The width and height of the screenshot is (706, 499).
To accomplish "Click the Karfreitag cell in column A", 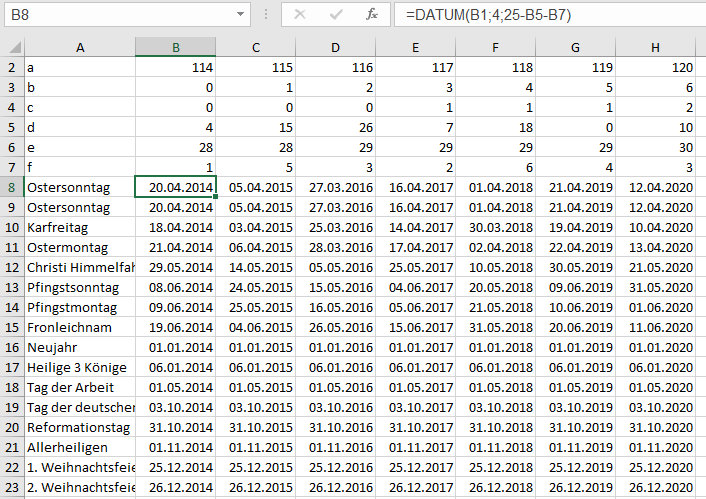I will click(80, 227).
